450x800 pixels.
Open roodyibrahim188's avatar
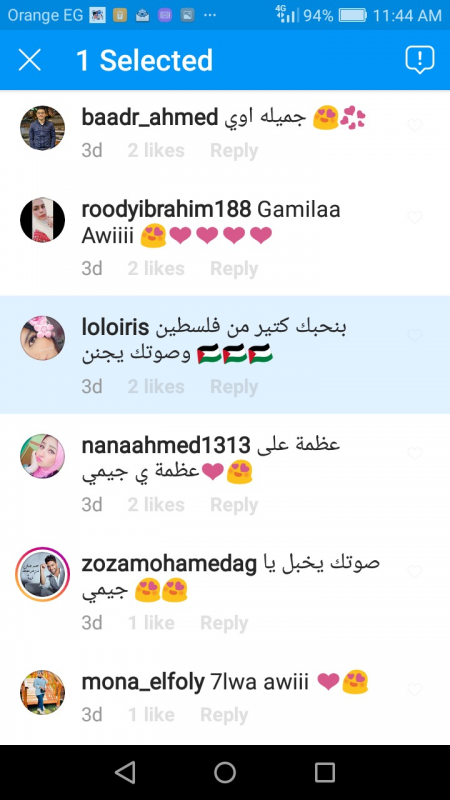(42, 220)
